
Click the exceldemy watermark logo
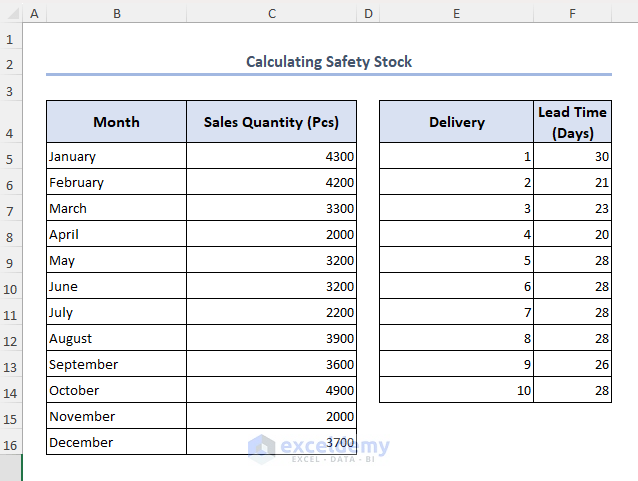pos(262,448)
